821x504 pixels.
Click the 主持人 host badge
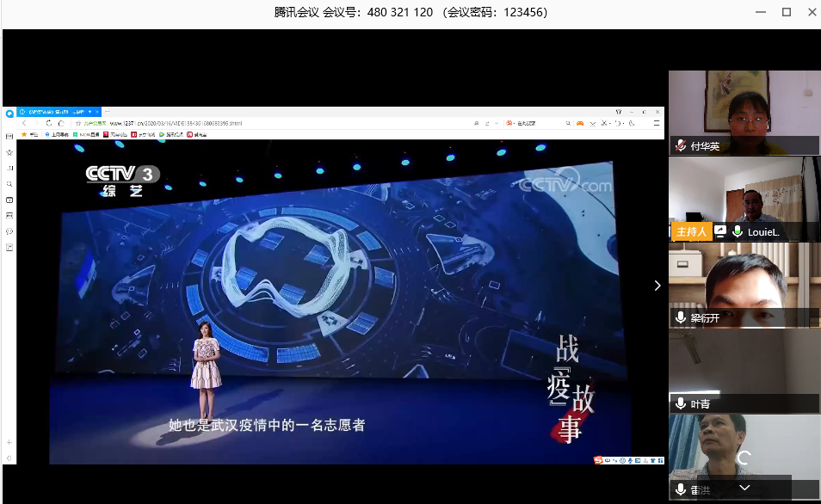coord(690,232)
